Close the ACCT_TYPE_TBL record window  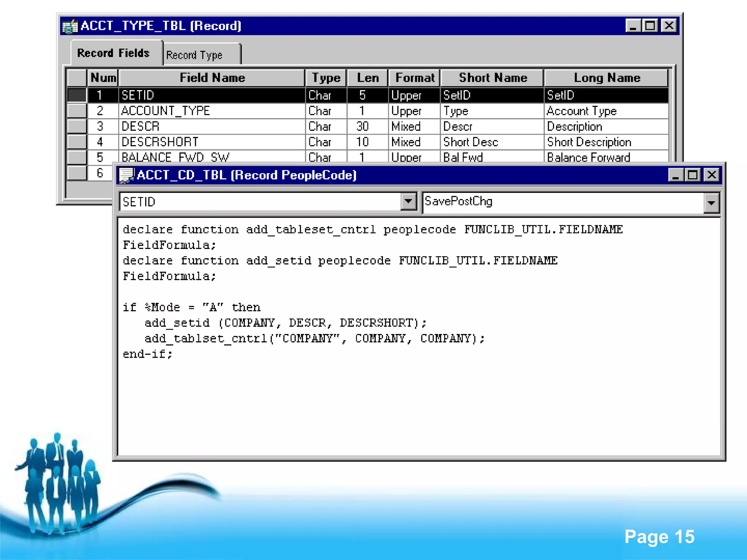669,26
